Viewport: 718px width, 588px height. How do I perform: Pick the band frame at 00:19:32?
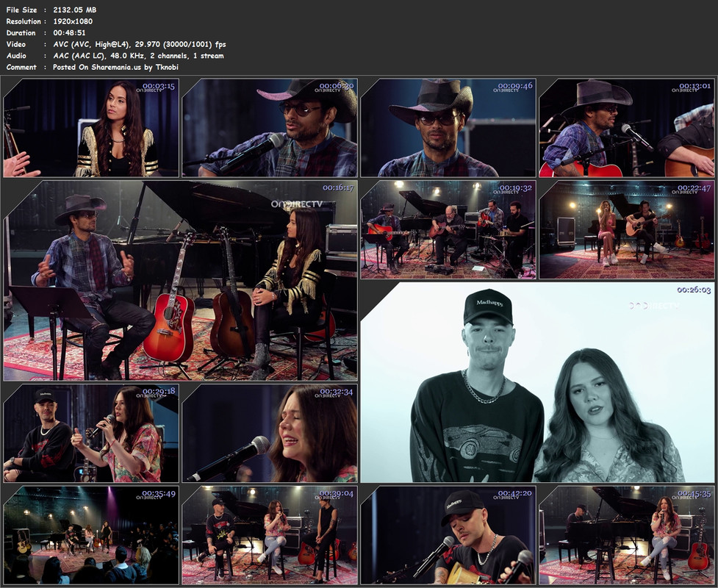(448, 229)
